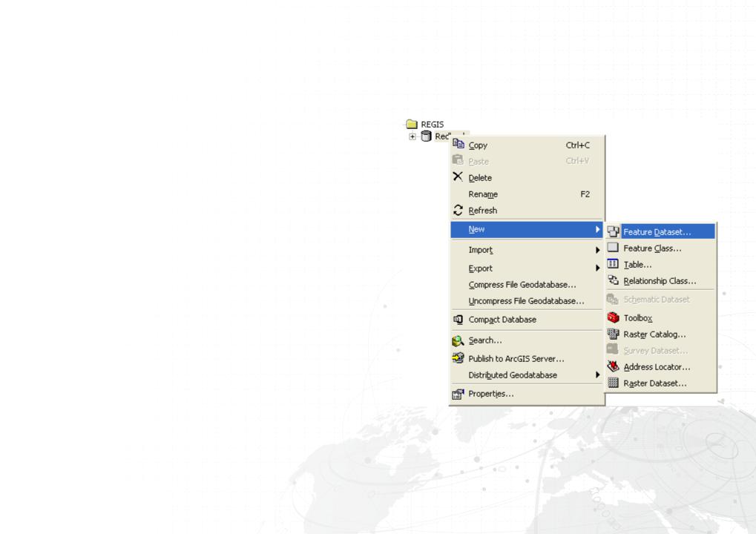The width and height of the screenshot is (756, 534).
Task: Click the red Toolbox icon
Action: 613,317
